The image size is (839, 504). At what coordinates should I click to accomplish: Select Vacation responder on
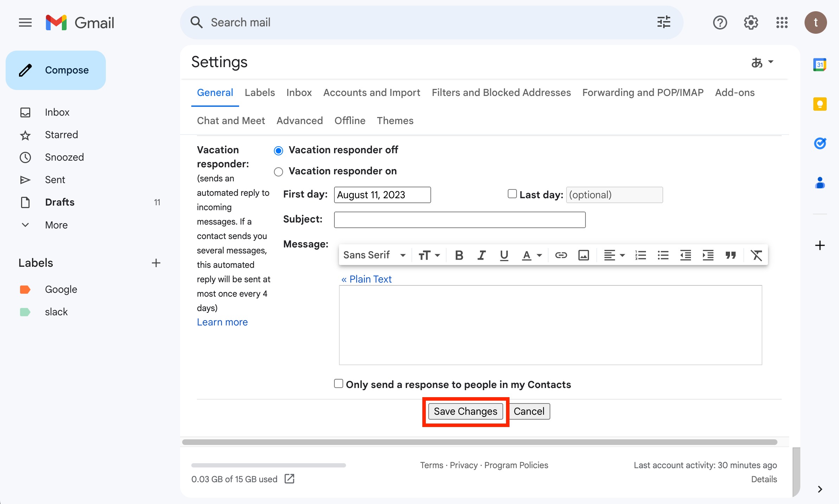278,172
